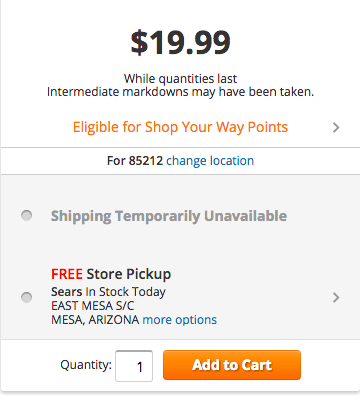
Task: Click the While quantities last notice
Action: (x=180, y=79)
